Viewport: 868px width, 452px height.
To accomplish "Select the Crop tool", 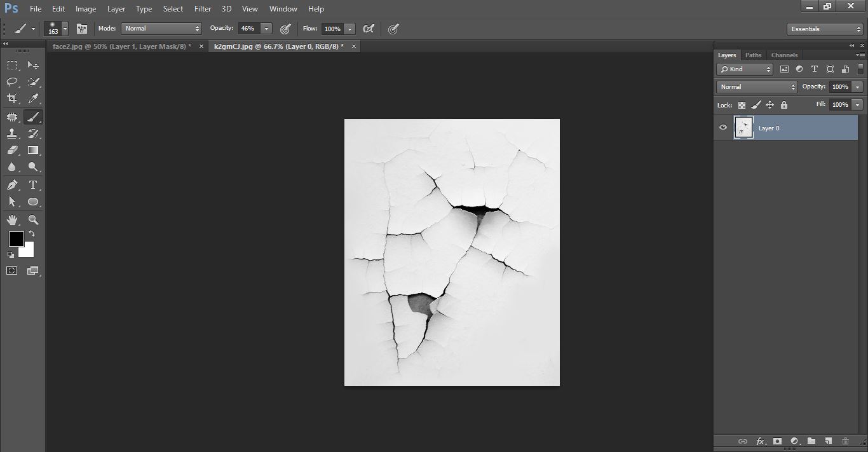I will coord(12,99).
